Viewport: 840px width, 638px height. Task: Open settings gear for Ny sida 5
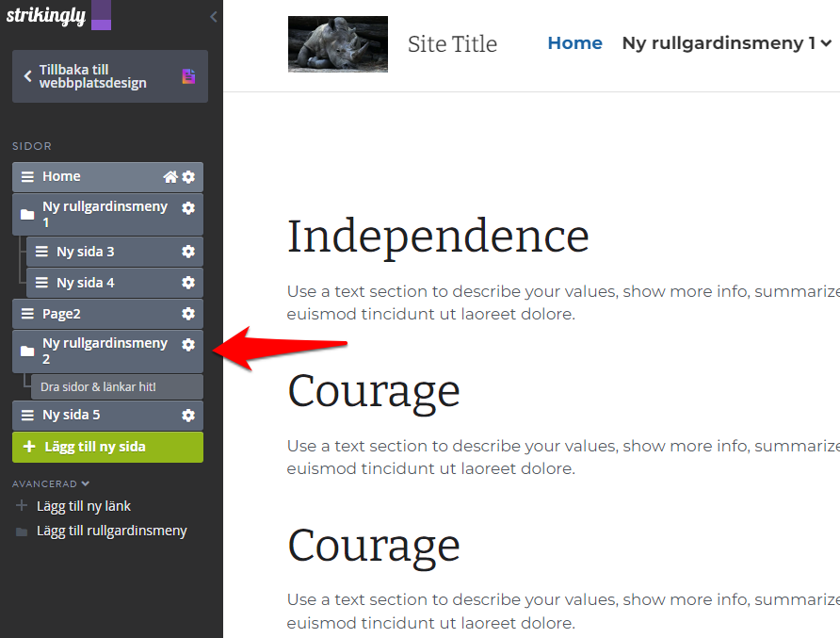coord(188,415)
